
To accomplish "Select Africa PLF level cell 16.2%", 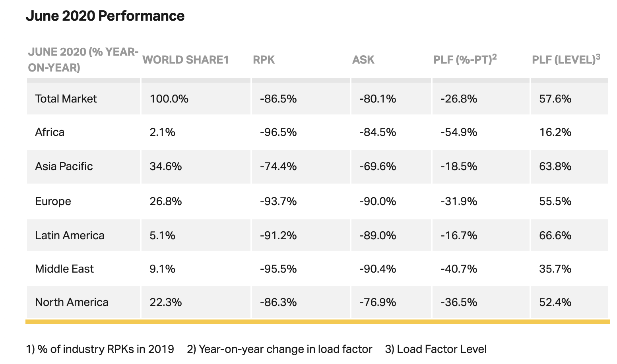I will tap(555, 132).
